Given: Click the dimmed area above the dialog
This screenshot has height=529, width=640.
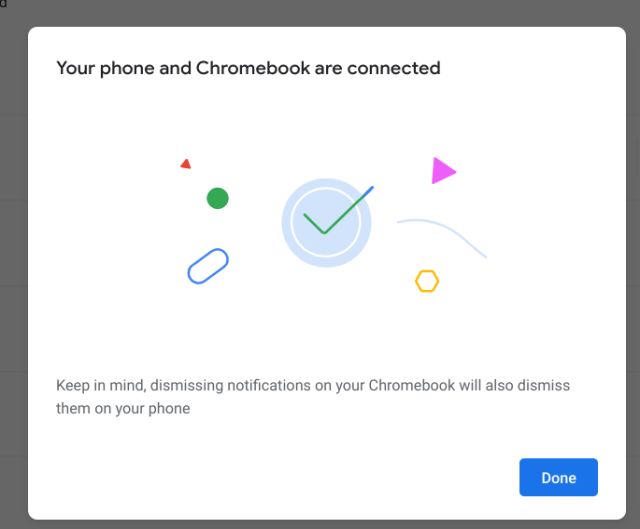Looking at the screenshot, I should pos(320,12).
